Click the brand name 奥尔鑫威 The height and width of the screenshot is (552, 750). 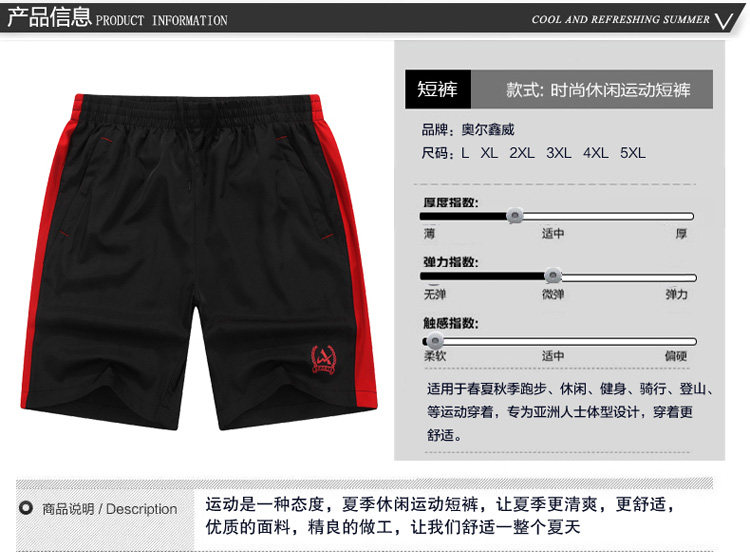coord(488,130)
